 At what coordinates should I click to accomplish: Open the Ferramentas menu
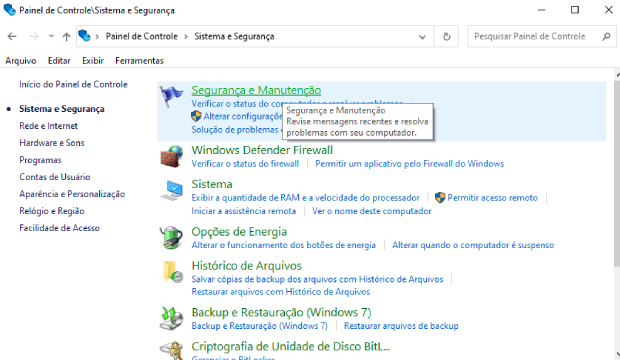click(139, 61)
